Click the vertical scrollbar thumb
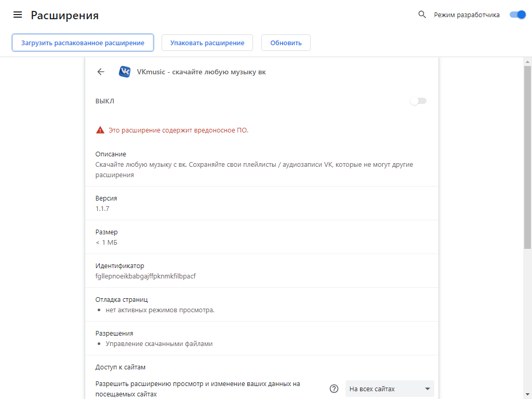 point(527,158)
